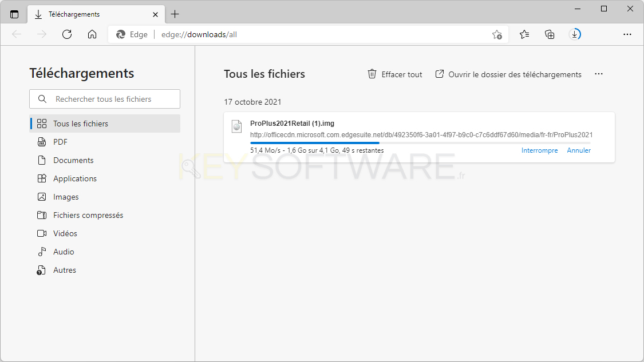Viewport: 644px width, 362px height.
Task: Open Edge settings and more menu
Action: (x=627, y=34)
